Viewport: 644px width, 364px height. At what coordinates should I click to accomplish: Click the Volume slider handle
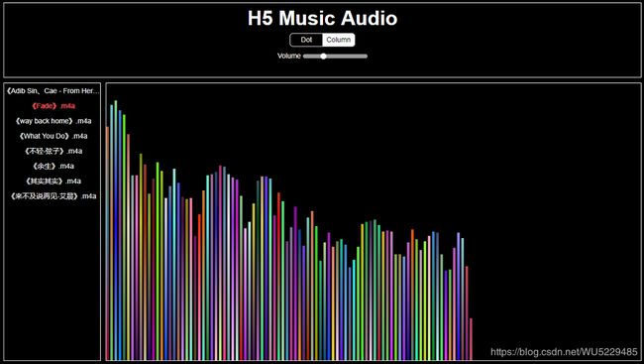point(323,56)
